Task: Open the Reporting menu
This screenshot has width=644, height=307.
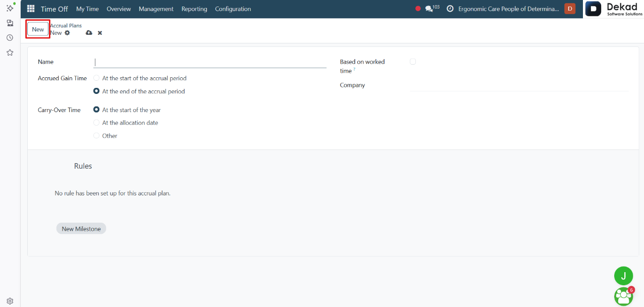Action: point(194,9)
